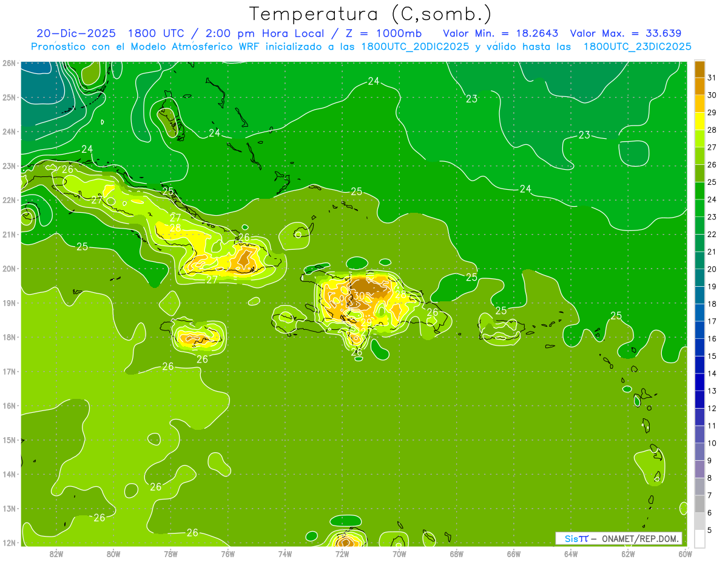The image size is (728, 562).
Task: Pick the legend swatch between 30 and 31
Action: (699, 87)
